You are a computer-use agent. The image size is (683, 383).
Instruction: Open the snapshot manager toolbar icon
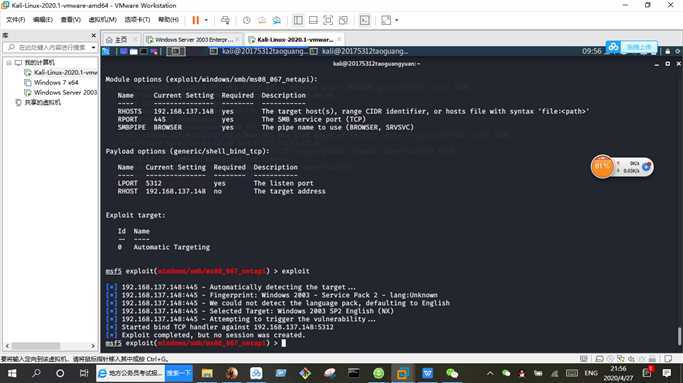click(x=277, y=20)
